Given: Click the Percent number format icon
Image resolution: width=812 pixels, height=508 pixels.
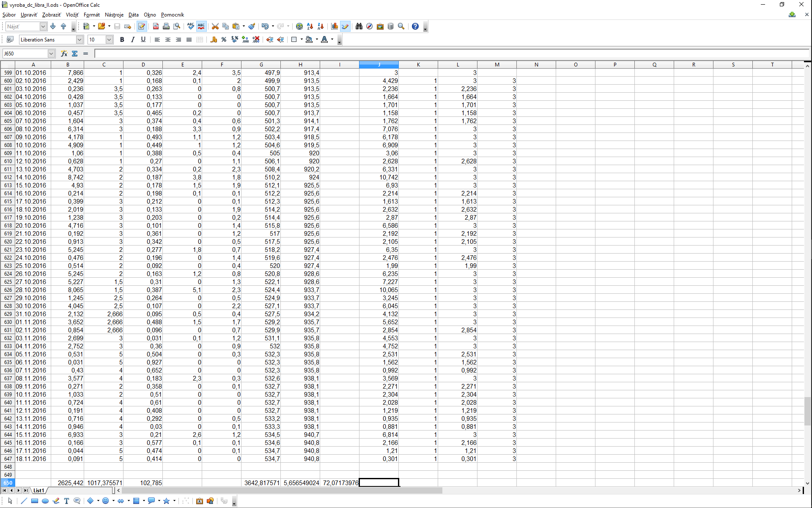Looking at the screenshot, I should pos(224,39).
